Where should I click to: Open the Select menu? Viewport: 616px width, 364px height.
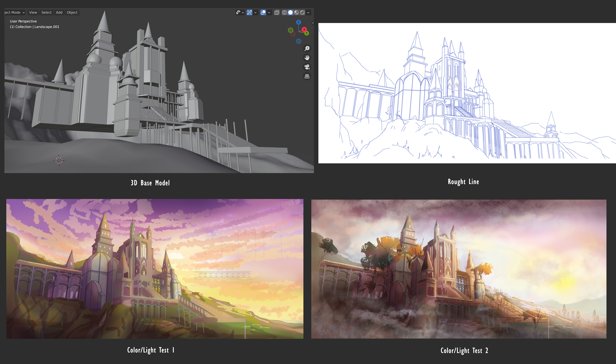click(46, 13)
